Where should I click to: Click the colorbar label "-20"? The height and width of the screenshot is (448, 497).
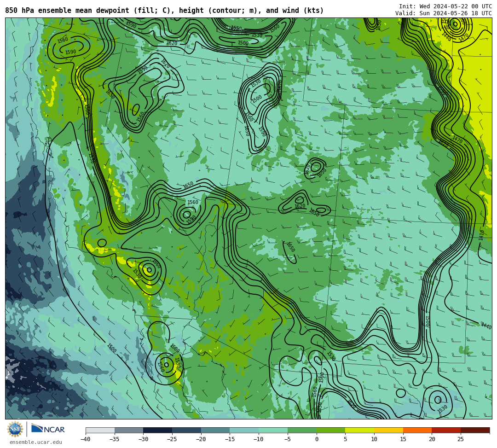pyautogui.click(x=201, y=439)
